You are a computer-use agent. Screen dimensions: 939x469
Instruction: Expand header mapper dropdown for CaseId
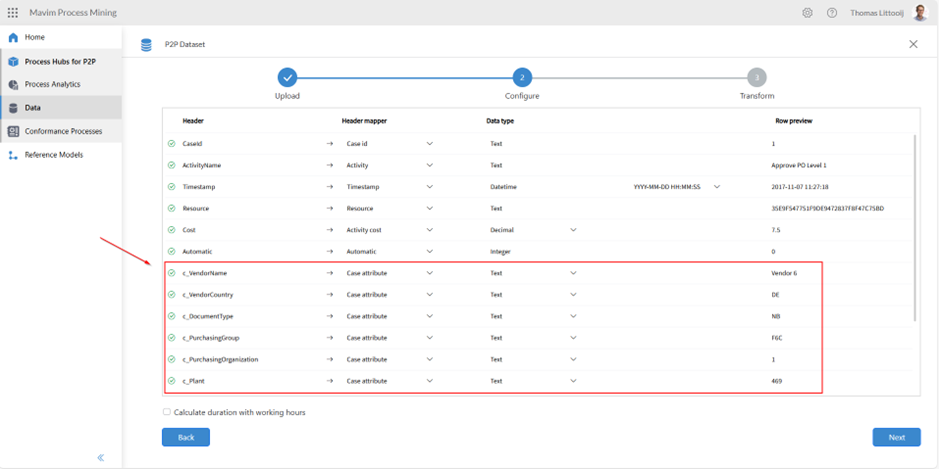(x=430, y=144)
